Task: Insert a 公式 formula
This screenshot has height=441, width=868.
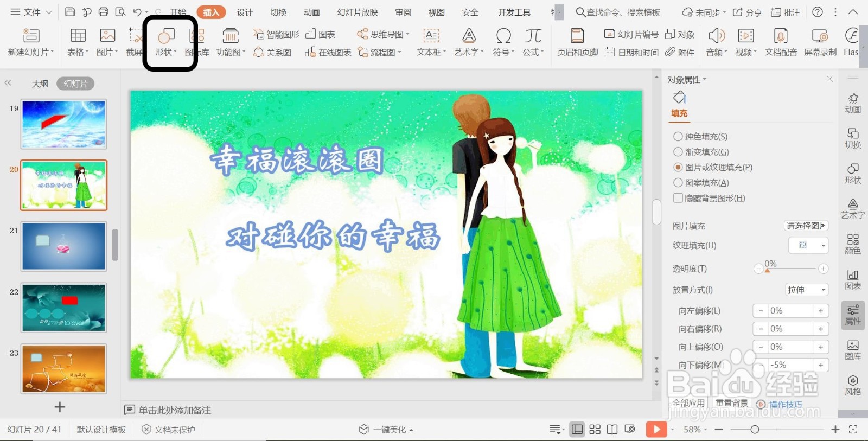Action: coord(533,42)
